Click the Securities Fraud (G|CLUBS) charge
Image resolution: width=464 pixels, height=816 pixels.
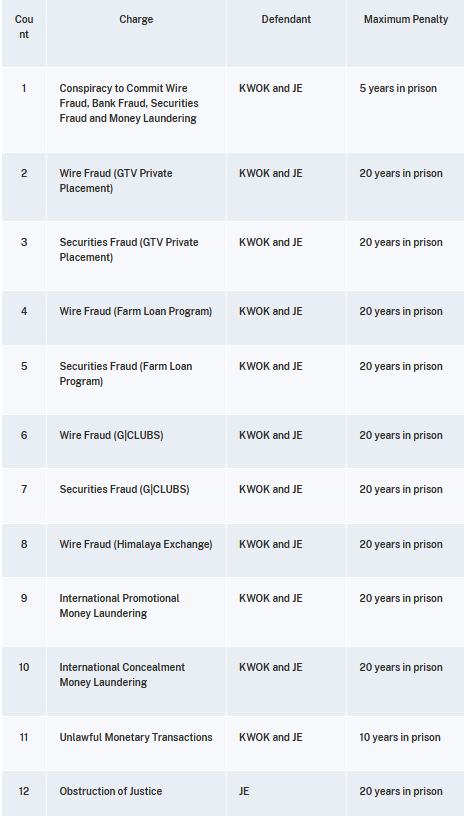pos(124,489)
